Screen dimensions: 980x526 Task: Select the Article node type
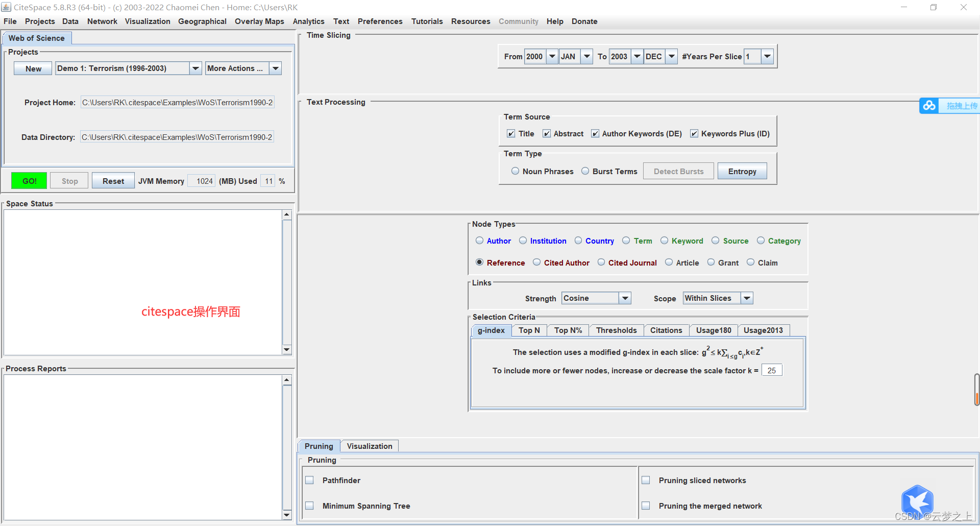[669, 262]
